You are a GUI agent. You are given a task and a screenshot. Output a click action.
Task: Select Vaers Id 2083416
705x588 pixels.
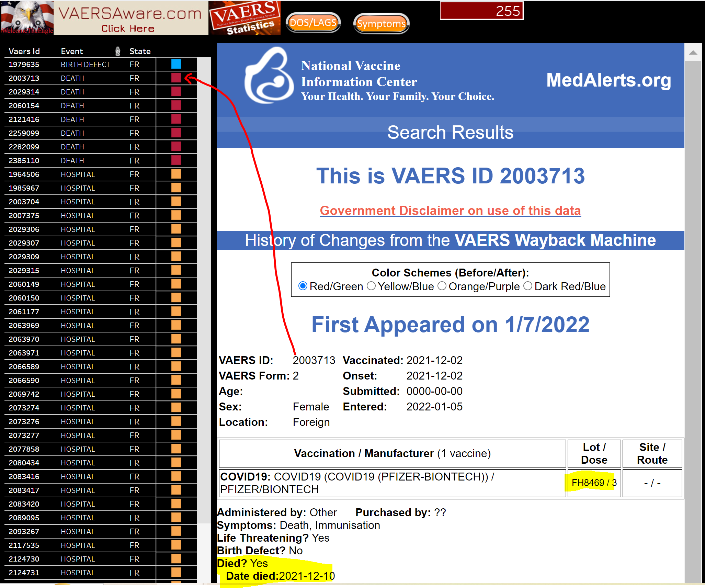24,476
